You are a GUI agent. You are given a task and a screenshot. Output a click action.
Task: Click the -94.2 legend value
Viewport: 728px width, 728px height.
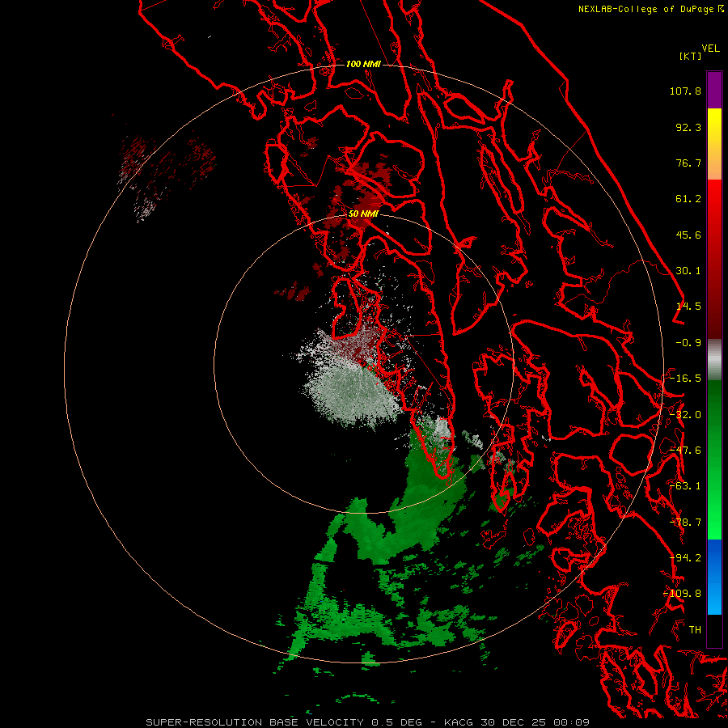(x=685, y=558)
